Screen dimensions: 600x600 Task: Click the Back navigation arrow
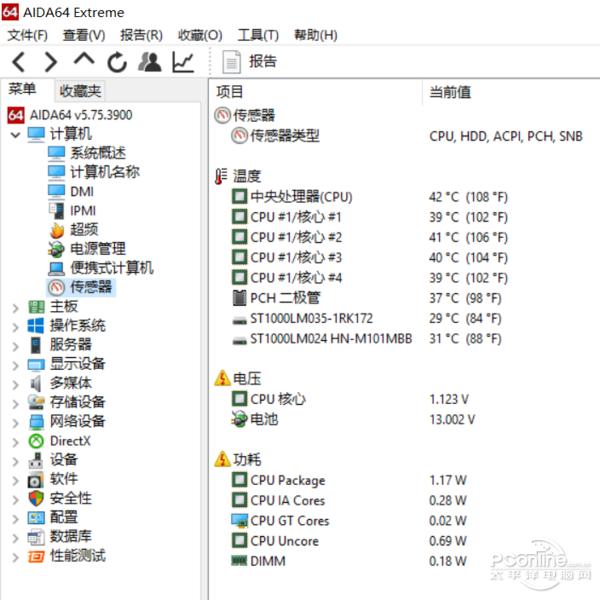click(19, 62)
